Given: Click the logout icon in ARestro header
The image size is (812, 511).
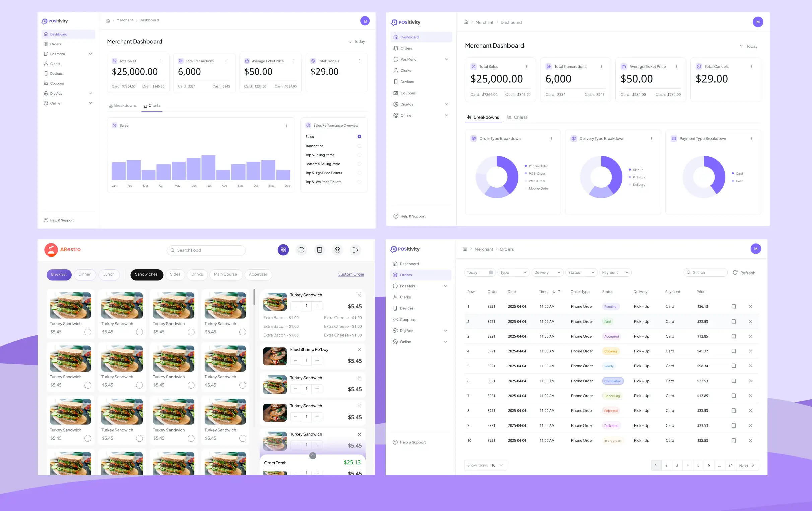Looking at the screenshot, I should coord(355,250).
